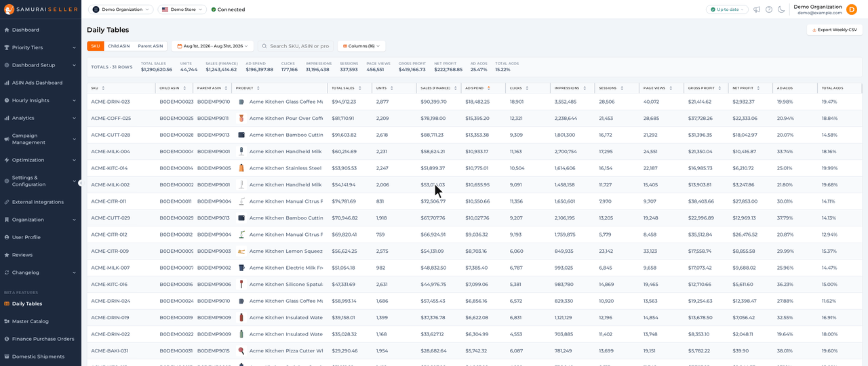Expand Campaign Management menu
This screenshot has width=868, height=366.
[41, 139]
